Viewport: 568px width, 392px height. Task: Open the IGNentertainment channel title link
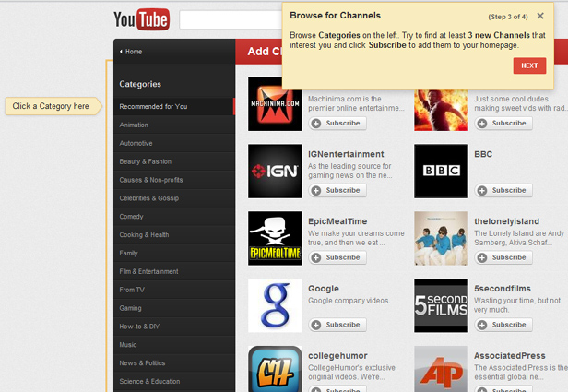(346, 154)
